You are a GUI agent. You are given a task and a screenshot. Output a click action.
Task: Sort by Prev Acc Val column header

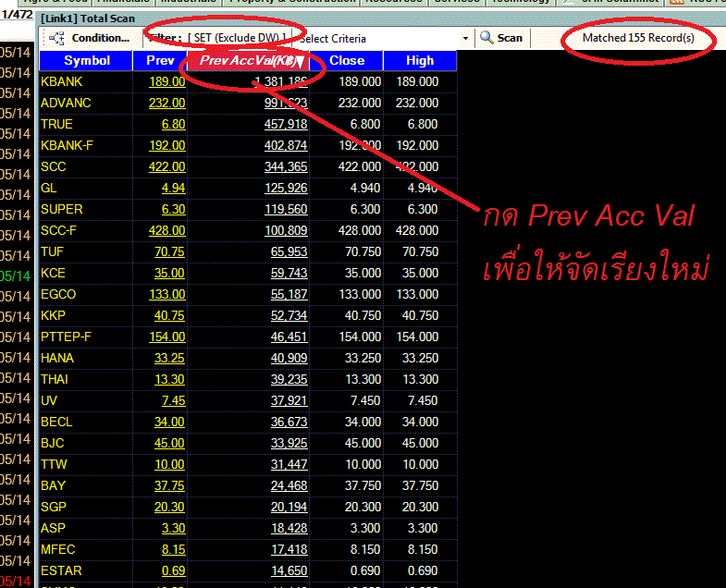[248, 61]
